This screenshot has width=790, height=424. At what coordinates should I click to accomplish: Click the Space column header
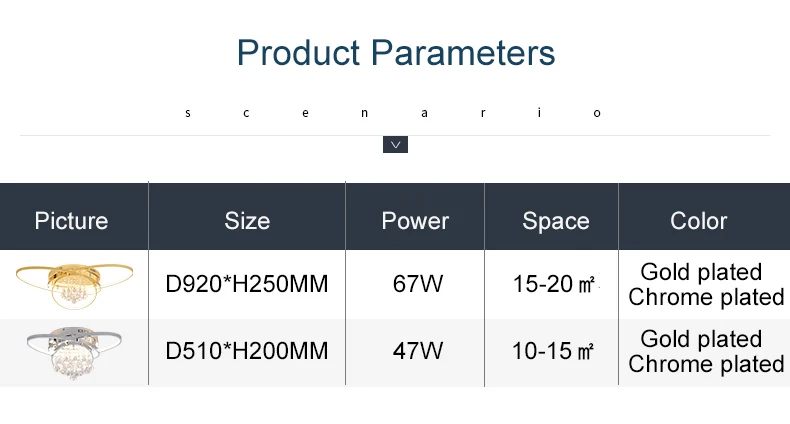tap(556, 221)
